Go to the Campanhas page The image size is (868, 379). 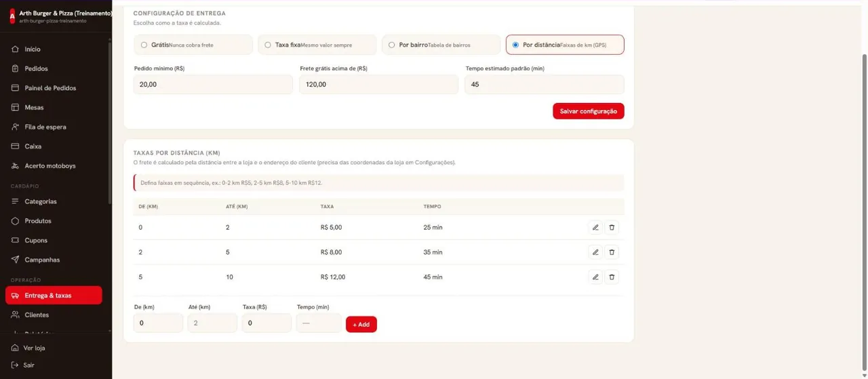(x=54, y=260)
